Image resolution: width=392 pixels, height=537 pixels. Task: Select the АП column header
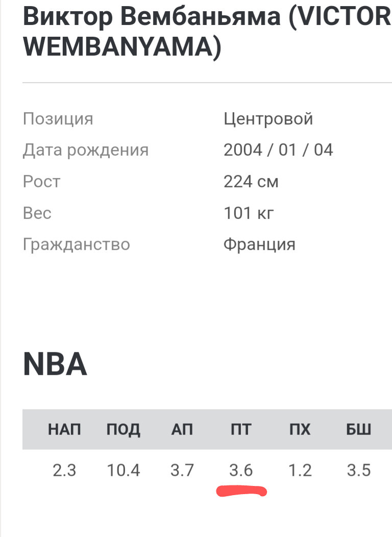pos(182,430)
